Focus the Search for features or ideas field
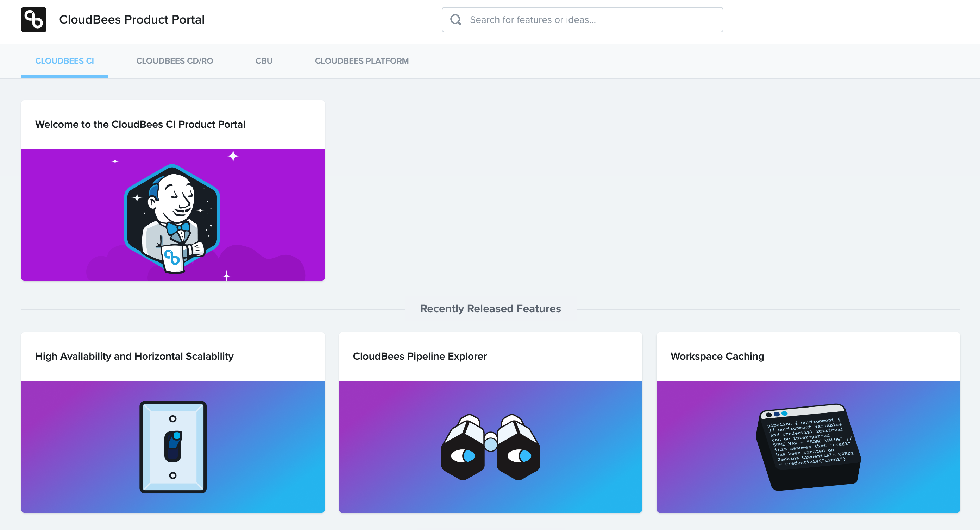 click(582, 20)
